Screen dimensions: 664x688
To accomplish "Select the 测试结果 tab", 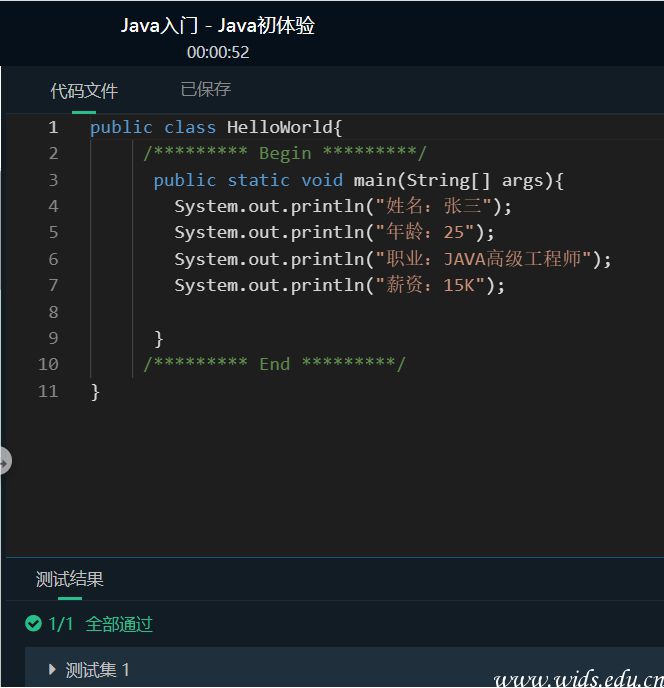I will click(x=70, y=579).
